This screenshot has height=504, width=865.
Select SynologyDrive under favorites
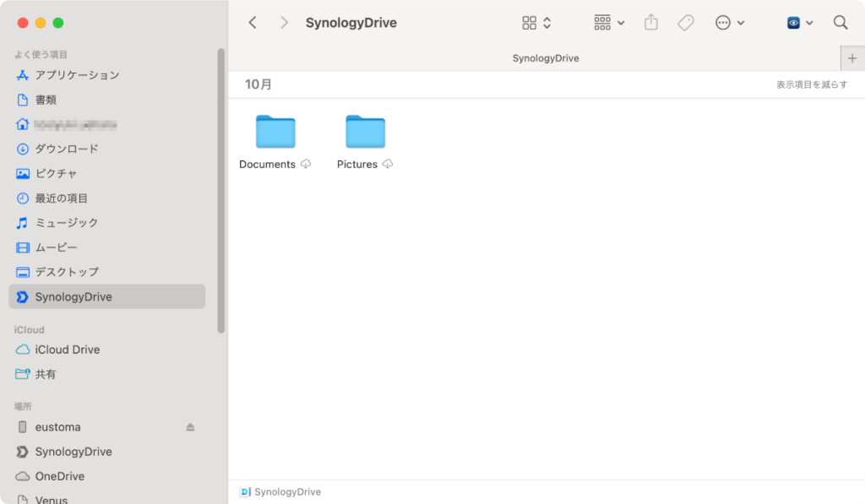pos(107,296)
